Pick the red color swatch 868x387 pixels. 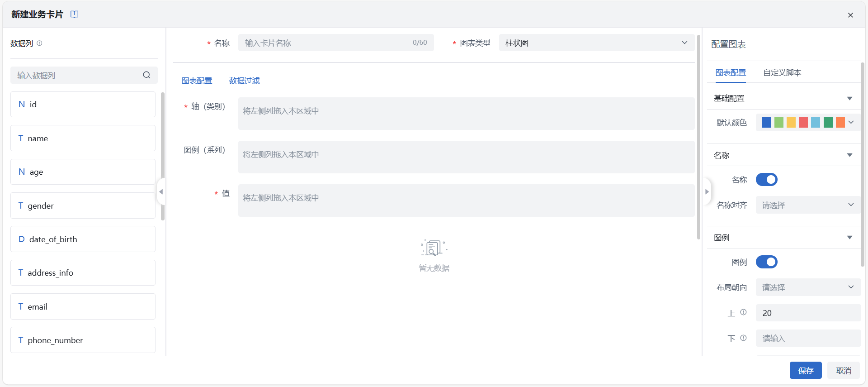803,122
